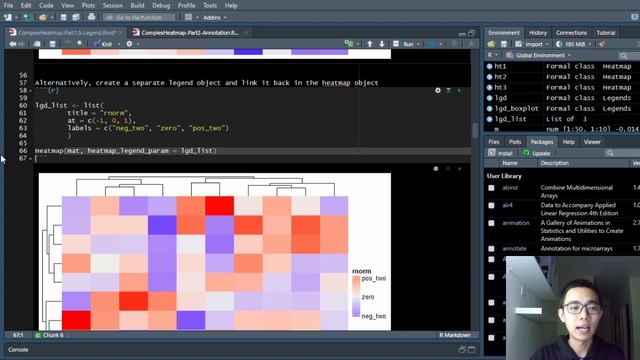Viewport: 640px width, 360px height.
Task: Open the Run dropdown arrow
Action: pyautogui.click(x=418, y=44)
